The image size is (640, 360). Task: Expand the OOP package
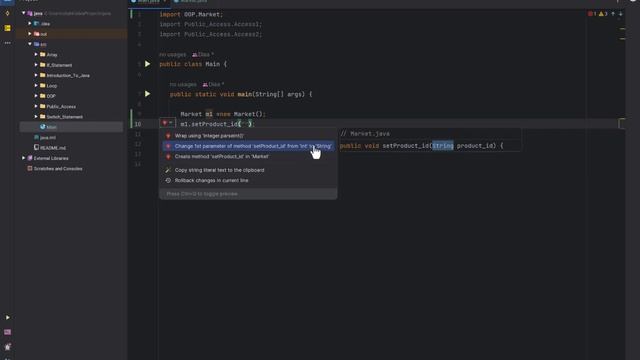point(36,96)
